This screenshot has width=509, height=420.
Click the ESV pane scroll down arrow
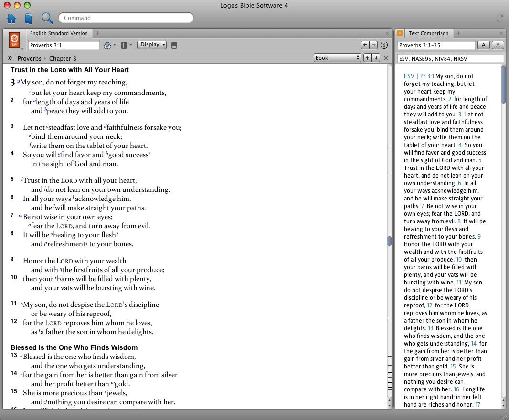[390, 405]
